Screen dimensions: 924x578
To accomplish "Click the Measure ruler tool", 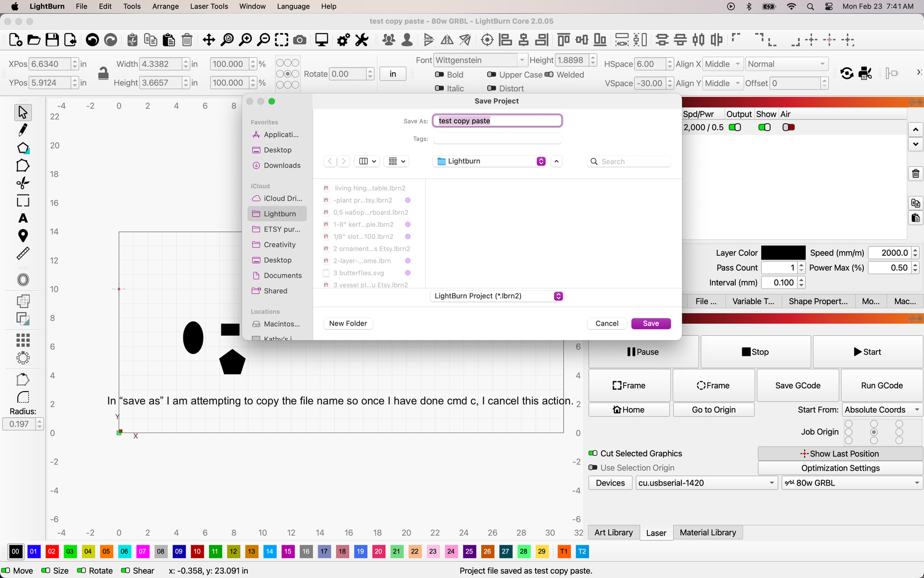I will 23,253.
